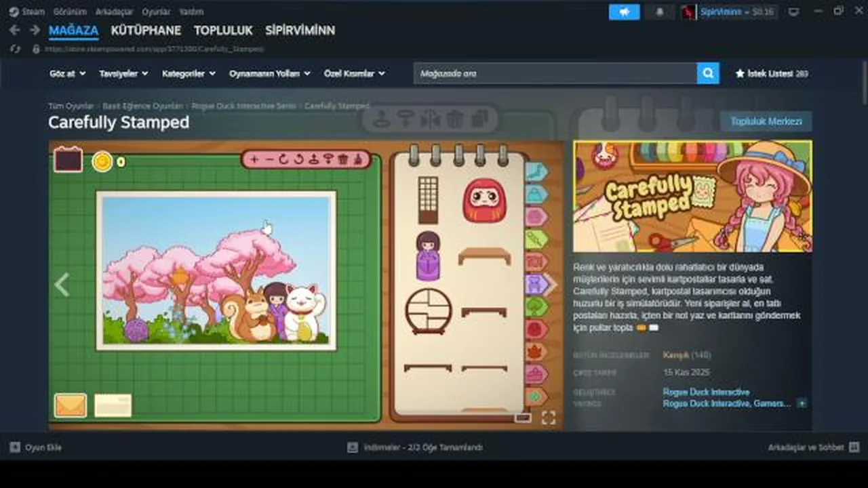Open the SİPİRVİMİNN profile tab
Image resolution: width=868 pixels, height=488 pixels.
tap(300, 30)
